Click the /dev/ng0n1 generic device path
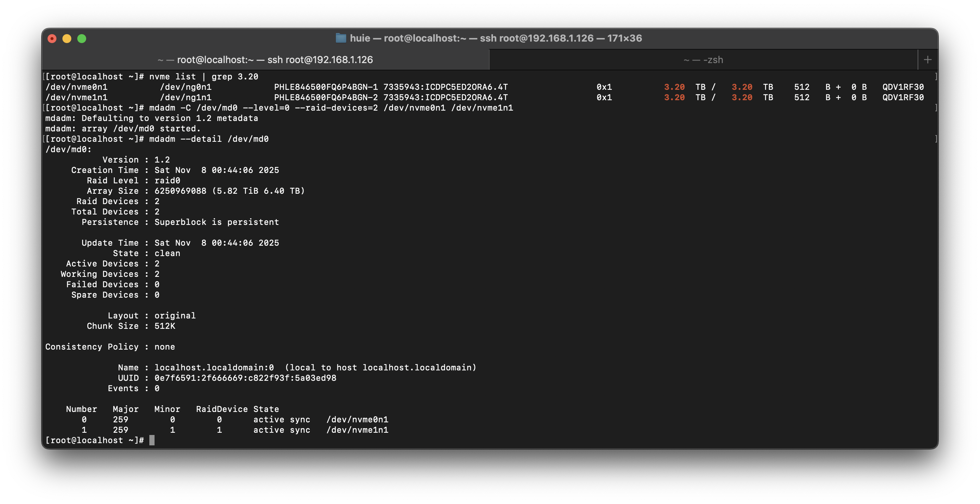980x504 pixels. (x=186, y=87)
